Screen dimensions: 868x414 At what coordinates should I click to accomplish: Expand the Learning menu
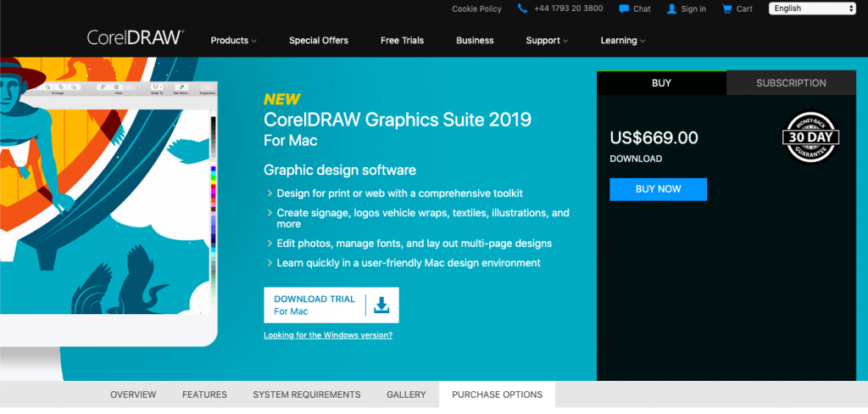623,41
